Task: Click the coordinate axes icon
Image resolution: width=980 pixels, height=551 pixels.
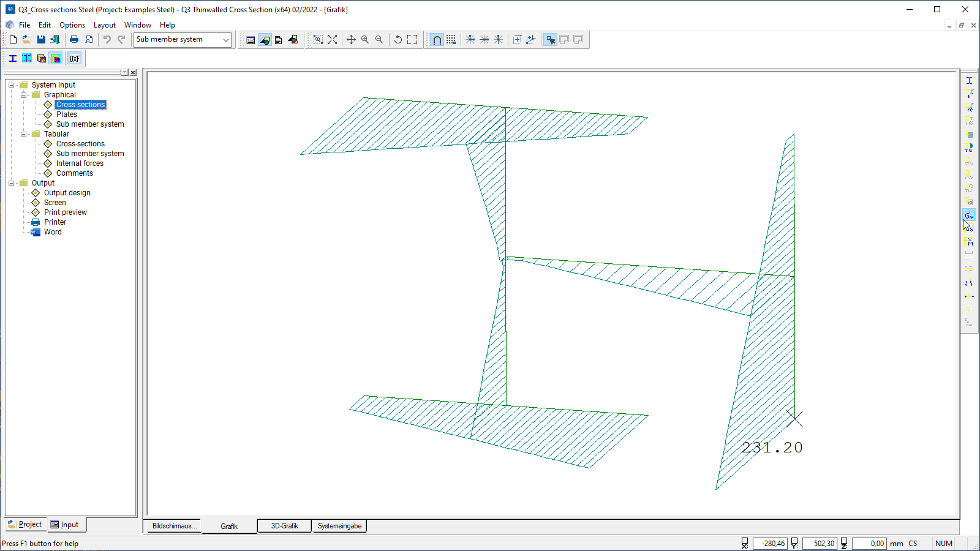Action: click(x=531, y=40)
